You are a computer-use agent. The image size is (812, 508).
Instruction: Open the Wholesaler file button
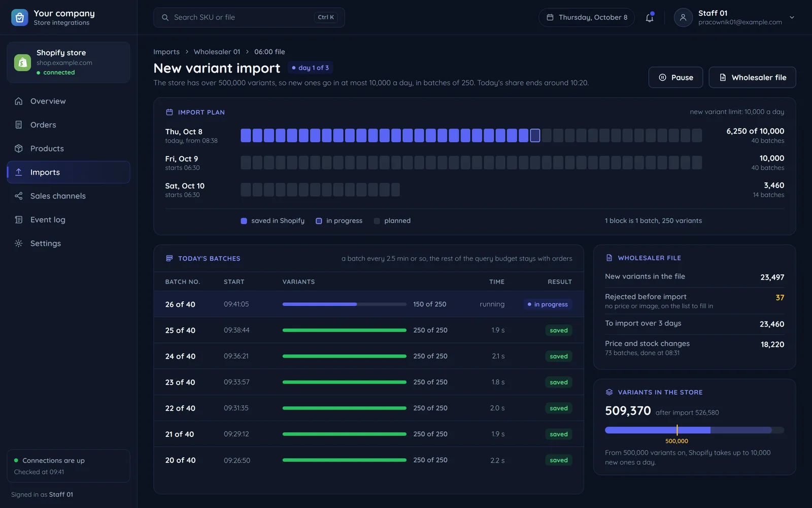click(752, 77)
